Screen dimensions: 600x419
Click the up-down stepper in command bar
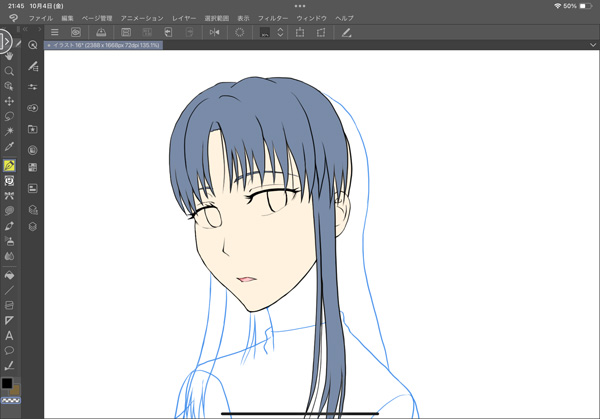pyautogui.click(x=281, y=32)
